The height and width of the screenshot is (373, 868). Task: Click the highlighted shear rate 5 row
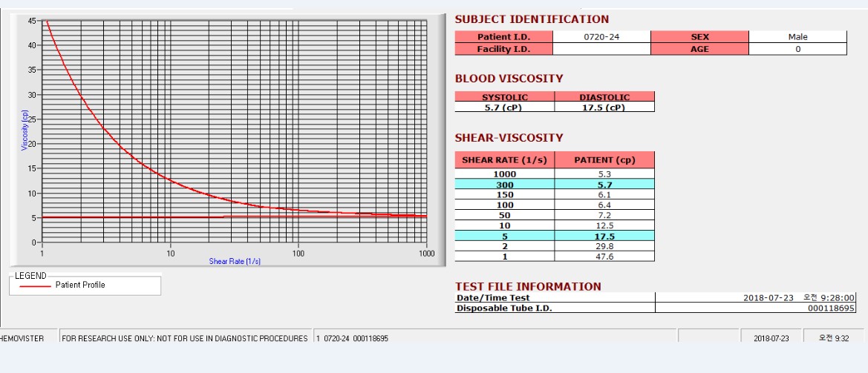555,236
